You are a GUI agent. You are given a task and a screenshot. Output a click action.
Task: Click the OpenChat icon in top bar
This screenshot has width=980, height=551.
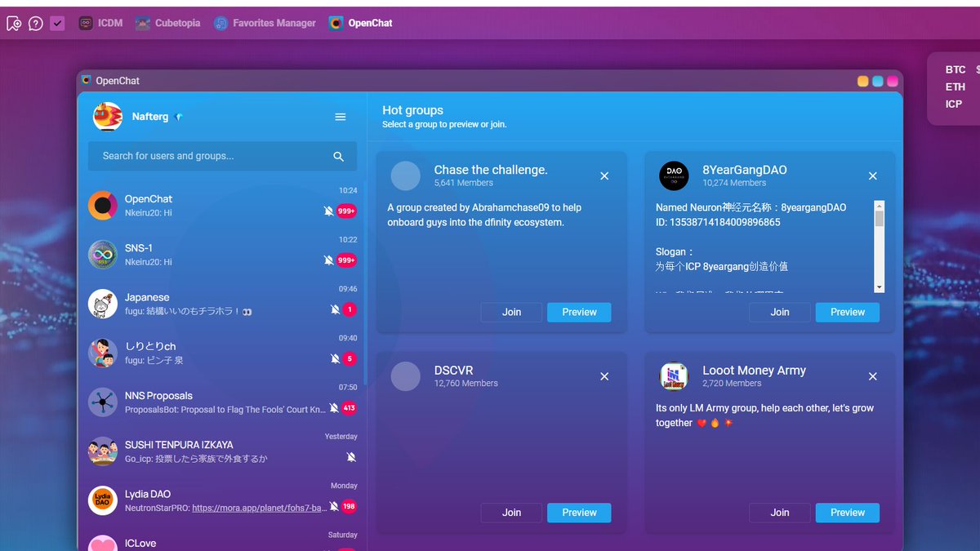(x=336, y=23)
